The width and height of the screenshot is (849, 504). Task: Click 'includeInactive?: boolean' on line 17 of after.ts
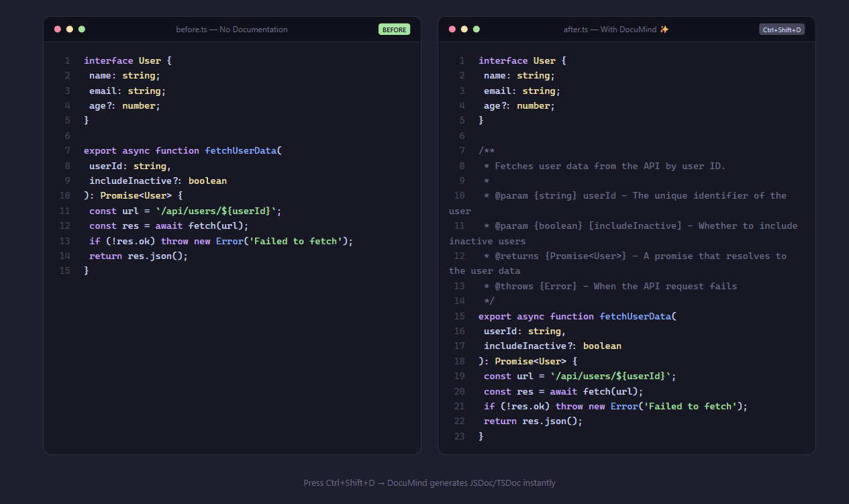point(552,346)
